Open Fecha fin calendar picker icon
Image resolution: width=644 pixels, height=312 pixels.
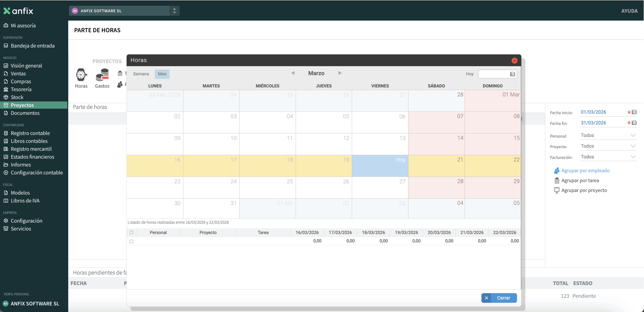(x=634, y=123)
